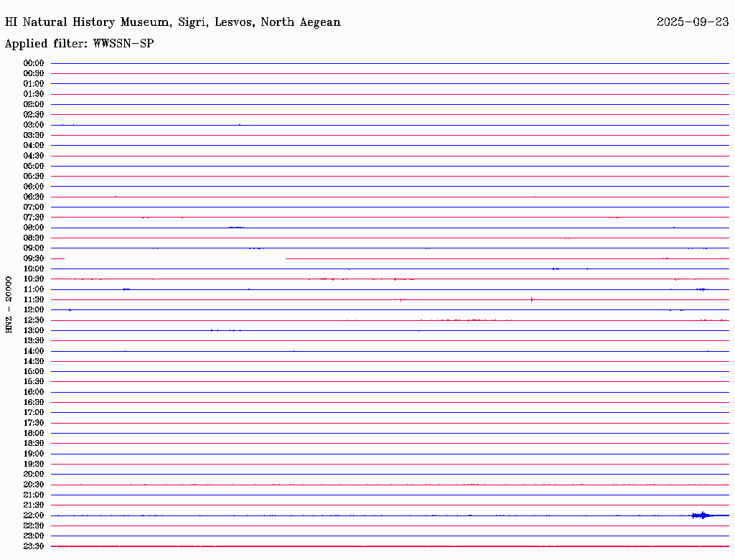Click the red spike on the 11:30 trace

tap(532, 299)
